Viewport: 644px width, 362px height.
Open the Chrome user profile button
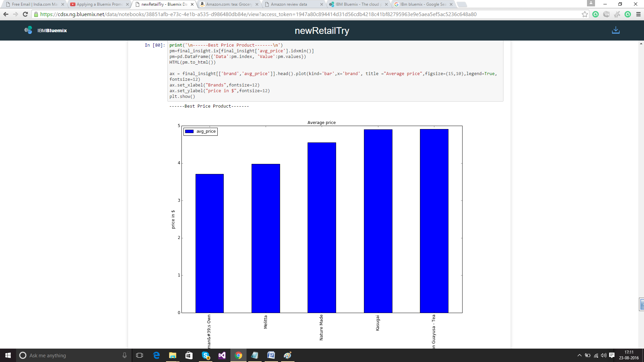(x=591, y=3)
